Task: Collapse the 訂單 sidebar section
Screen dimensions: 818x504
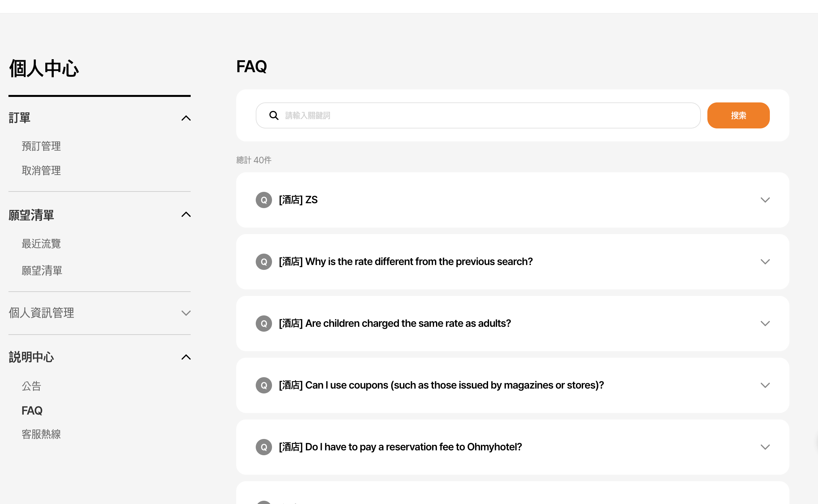Action: click(186, 118)
